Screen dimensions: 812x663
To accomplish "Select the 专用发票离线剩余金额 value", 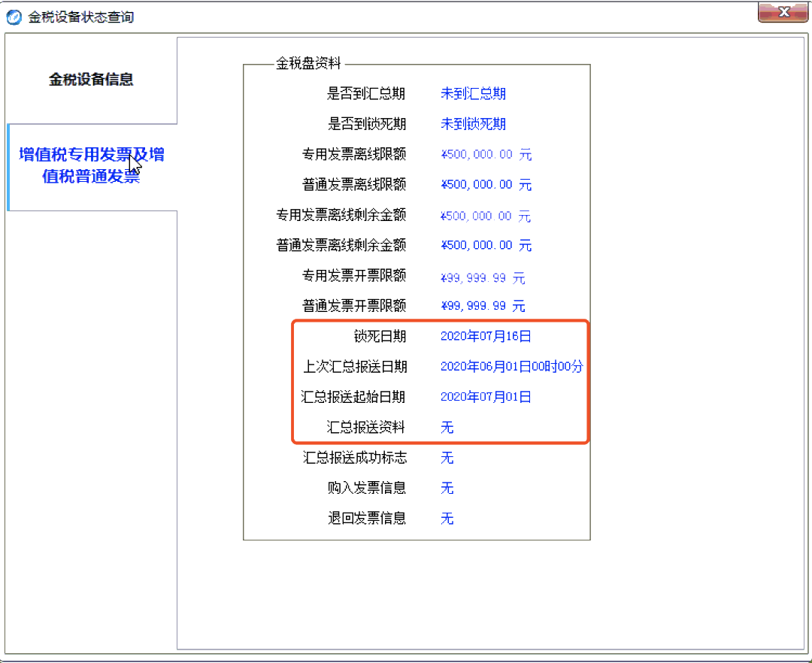I will [x=486, y=215].
